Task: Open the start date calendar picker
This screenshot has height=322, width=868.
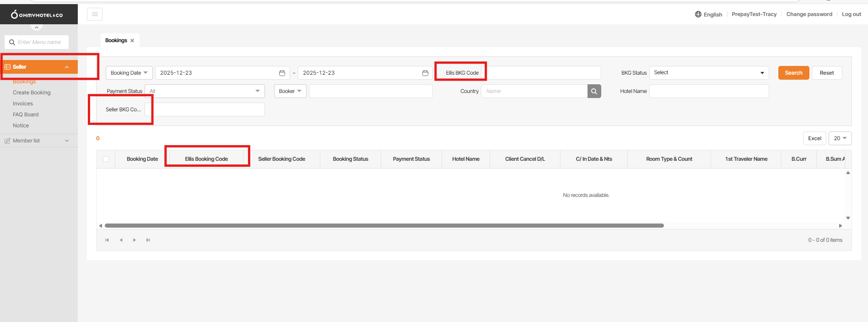Action: [282, 73]
